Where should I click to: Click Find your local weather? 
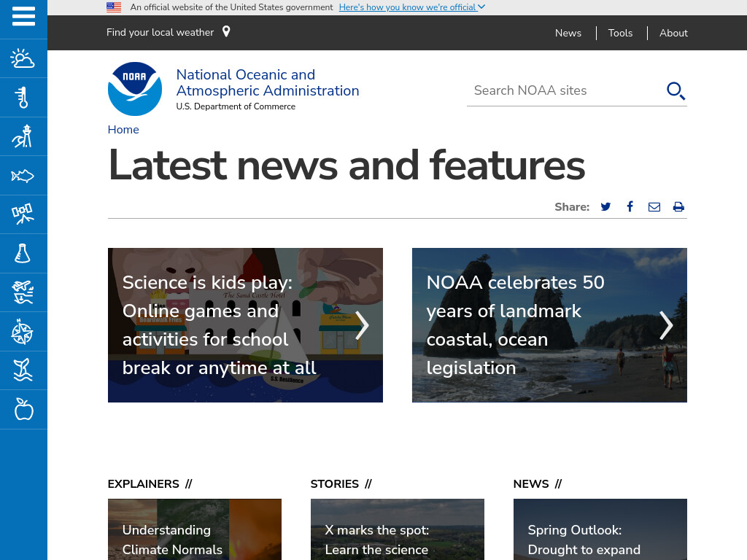pyautogui.click(x=160, y=32)
